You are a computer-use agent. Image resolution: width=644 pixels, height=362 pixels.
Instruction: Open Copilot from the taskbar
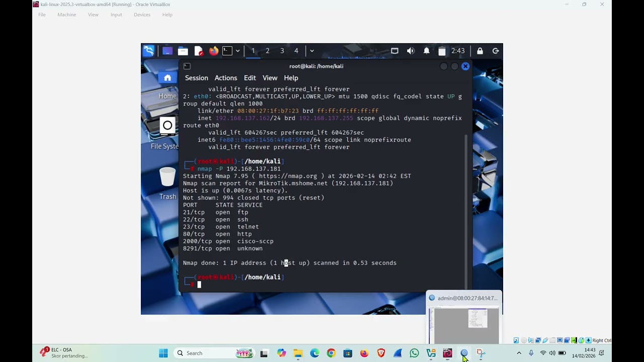[x=281, y=353]
